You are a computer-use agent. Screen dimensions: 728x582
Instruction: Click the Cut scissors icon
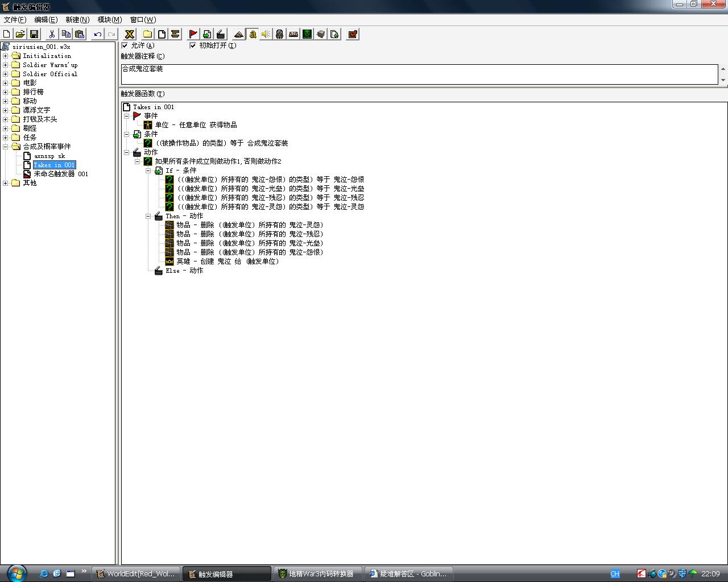tap(52, 34)
